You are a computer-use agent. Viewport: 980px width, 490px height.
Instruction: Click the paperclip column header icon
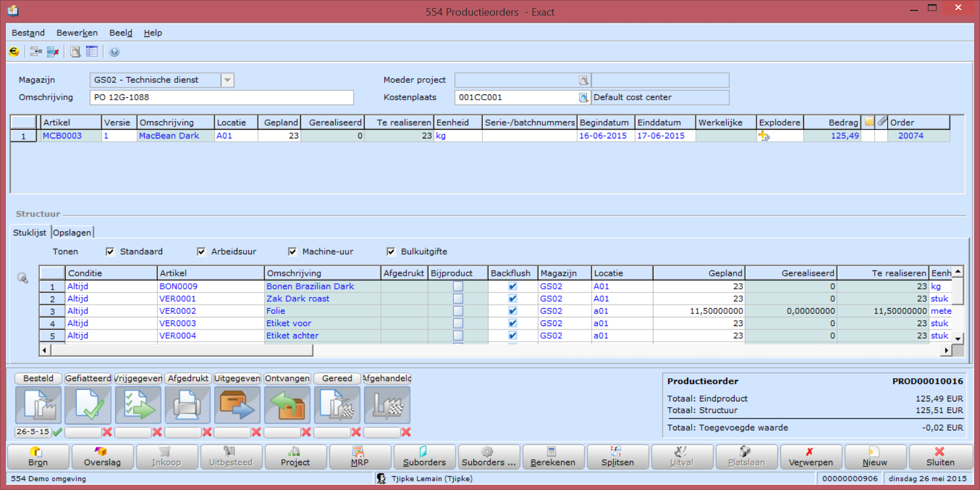pyautogui.click(x=882, y=122)
